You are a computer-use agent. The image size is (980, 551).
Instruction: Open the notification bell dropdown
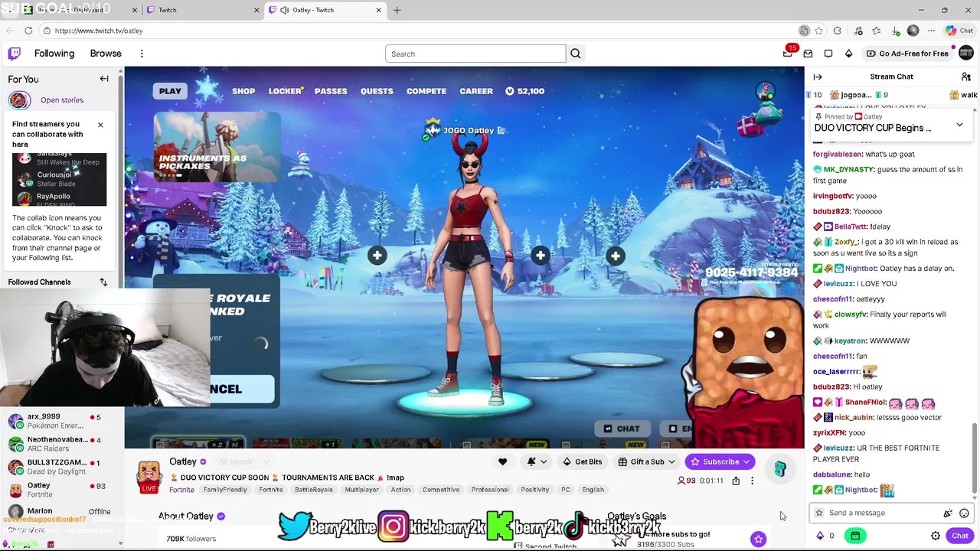(536, 461)
